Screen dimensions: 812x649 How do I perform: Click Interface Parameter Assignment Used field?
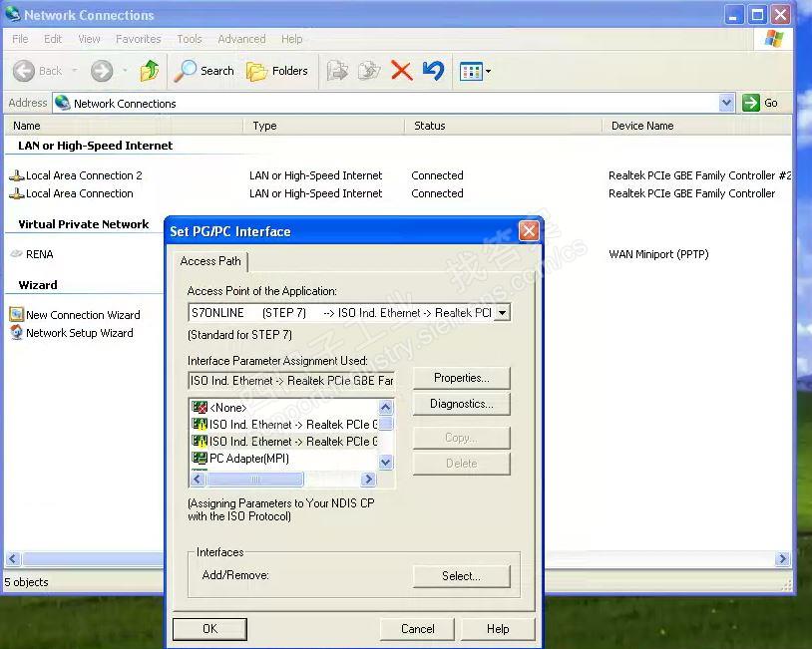point(291,381)
